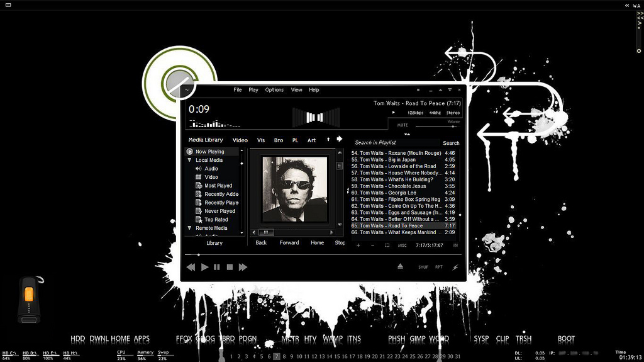Screen dimensions: 644x362
Task: Toggle repeat with RPT
Action: [438, 267]
